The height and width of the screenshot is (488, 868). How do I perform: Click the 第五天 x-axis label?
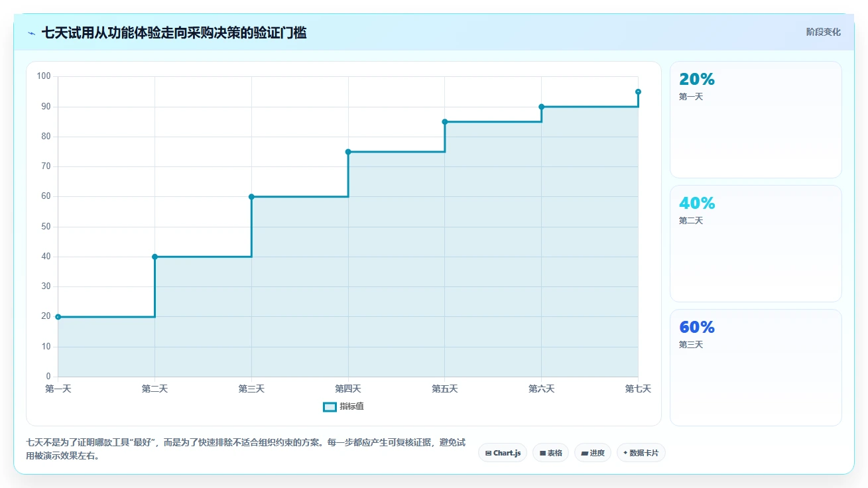coord(445,389)
